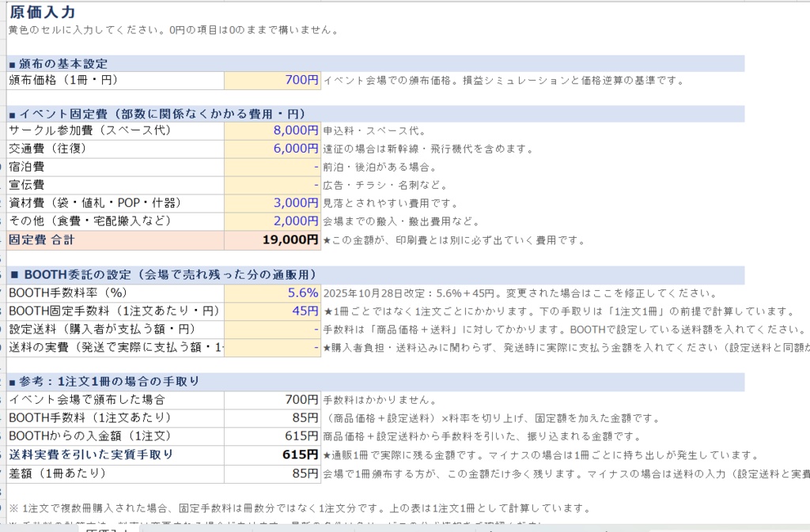Click the note イベント会場での頒布価格 description

coord(504,81)
